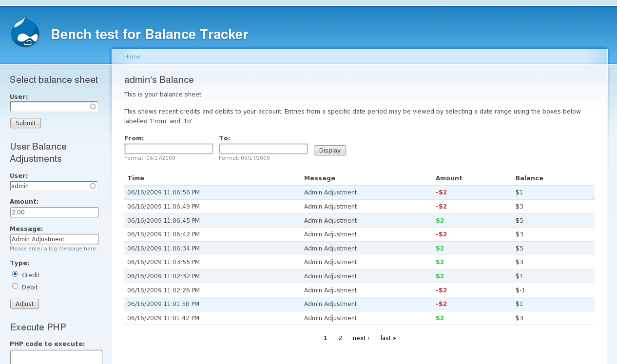The width and height of the screenshot is (617, 364).
Task: Click the User Balance Adjustments heading
Action: point(38,153)
